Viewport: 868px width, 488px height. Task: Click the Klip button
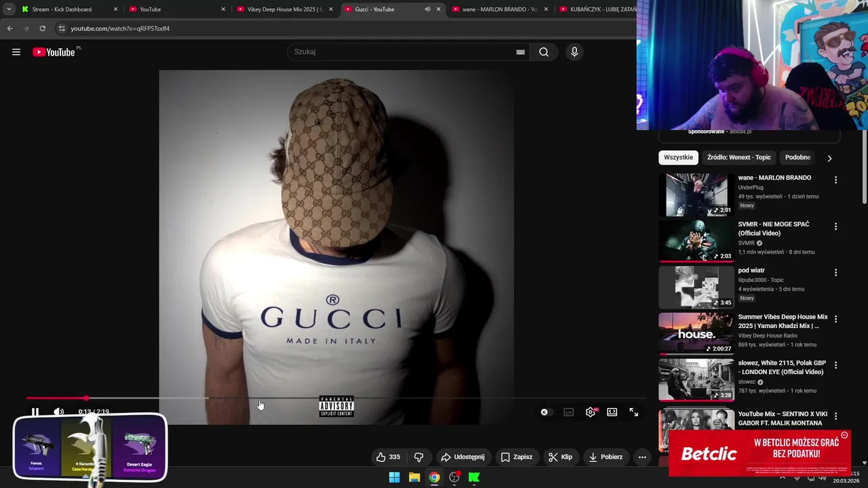pyautogui.click(x=560, y=457)
